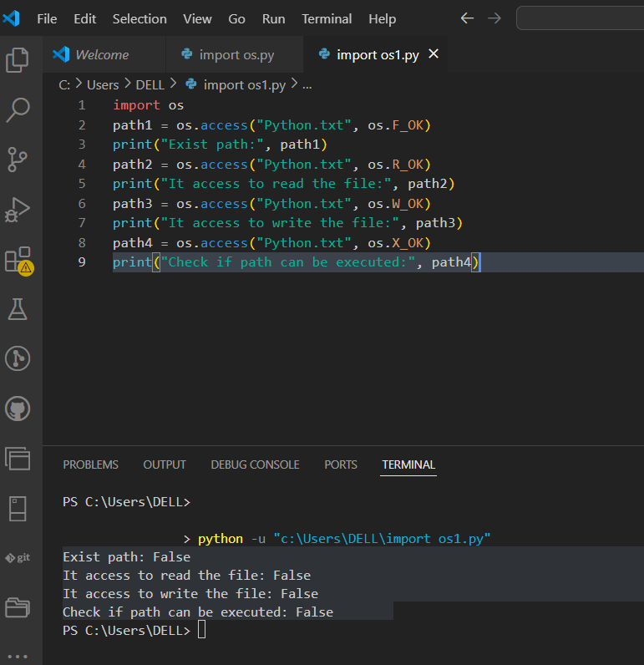The image size is (644, 665).
Task: Switch to the DEBUG CONSOLE tab
Action: [255, 464]
